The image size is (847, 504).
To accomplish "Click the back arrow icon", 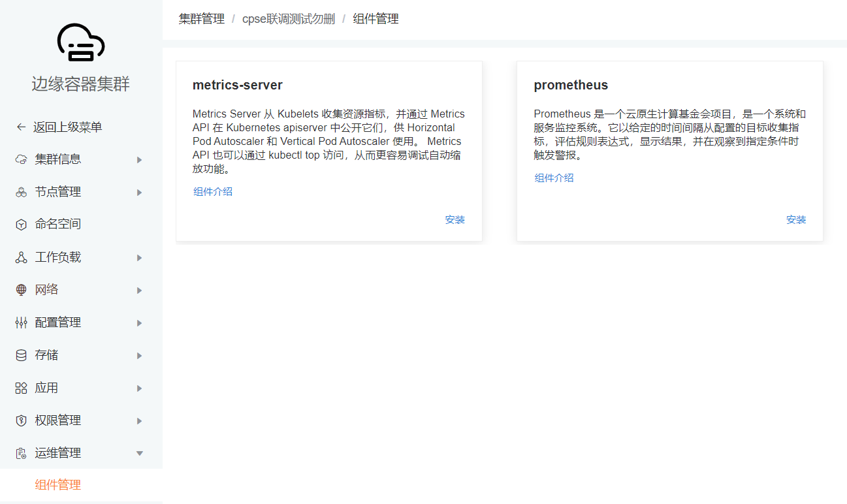I will (x=22, y=127).
